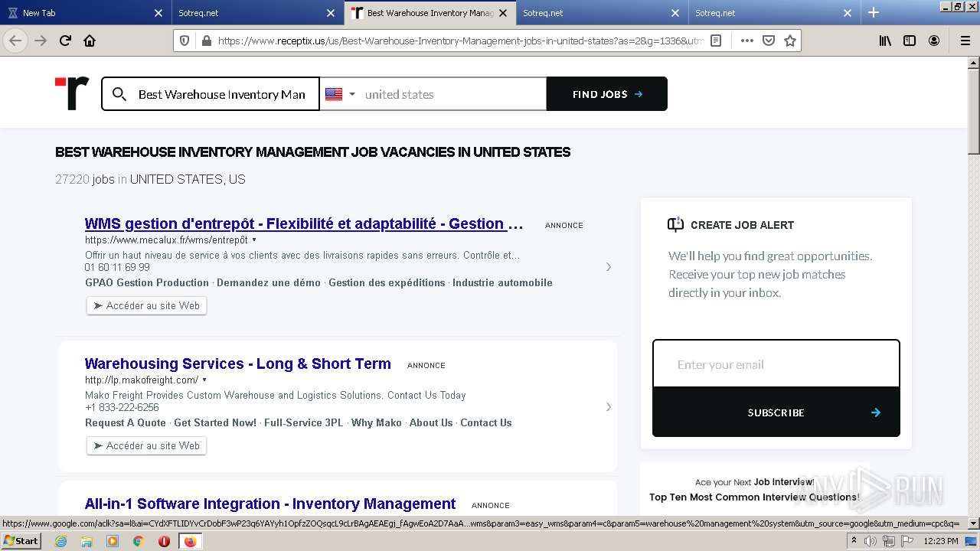This screenshot has height=551, width=980.
Task: Open Firefox account icon
Action: 934,41
